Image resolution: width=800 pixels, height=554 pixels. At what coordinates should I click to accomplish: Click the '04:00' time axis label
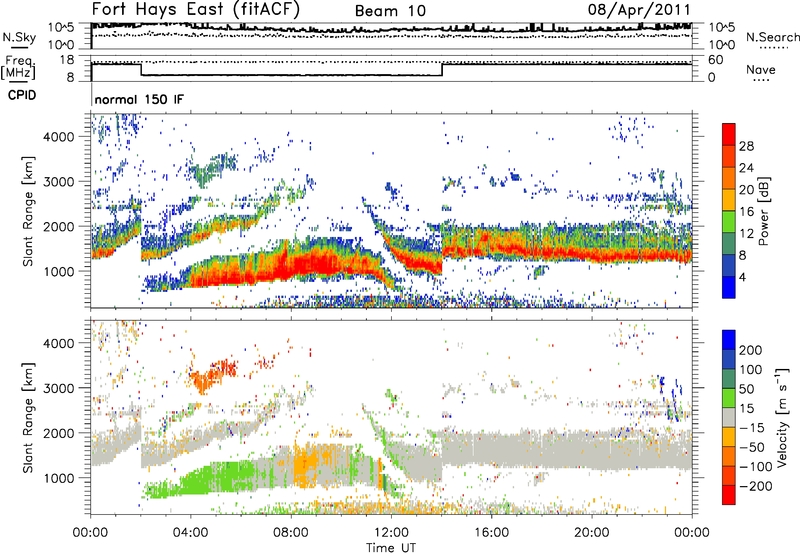click(x=191, y=533)
